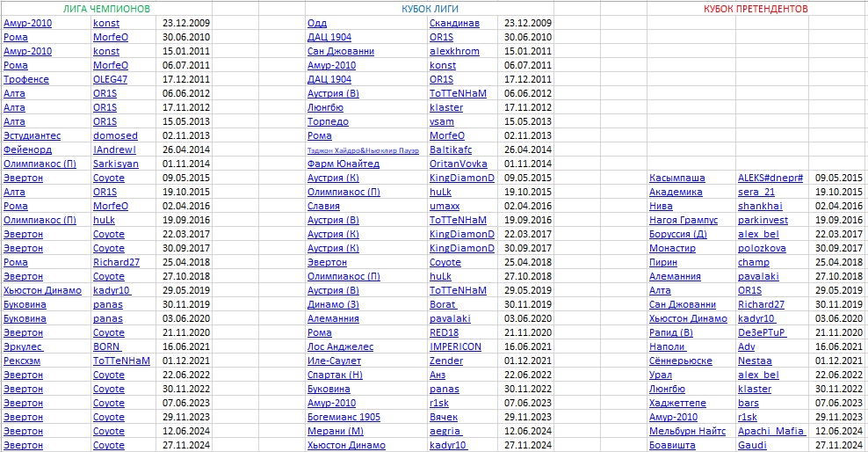Image resolution: width=868 pixels, height=452 pixels.
Task: Open the OLEG47 manager link
Action: 110,79
